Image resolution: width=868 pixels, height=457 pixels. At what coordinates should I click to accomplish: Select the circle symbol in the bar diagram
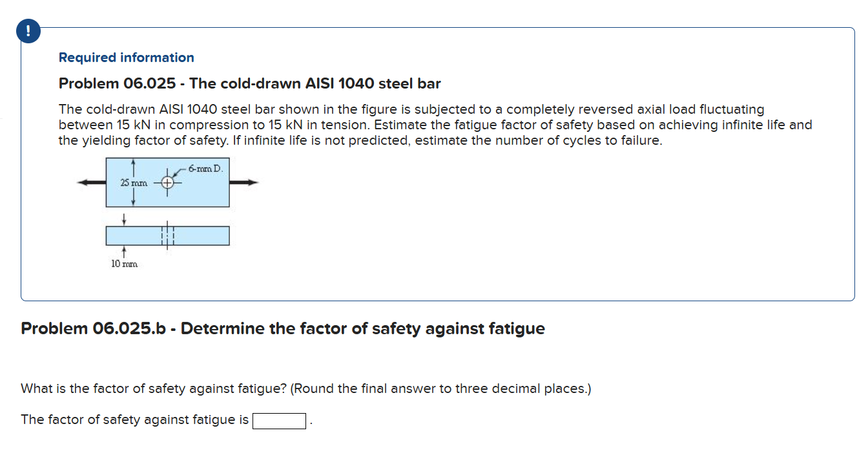(167, 182)
